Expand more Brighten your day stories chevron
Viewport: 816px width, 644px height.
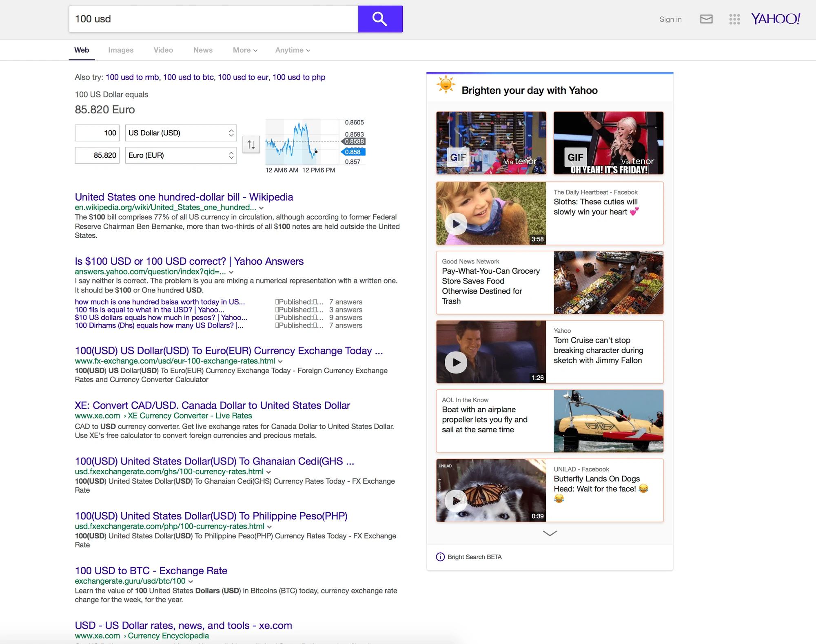point(550,533)
